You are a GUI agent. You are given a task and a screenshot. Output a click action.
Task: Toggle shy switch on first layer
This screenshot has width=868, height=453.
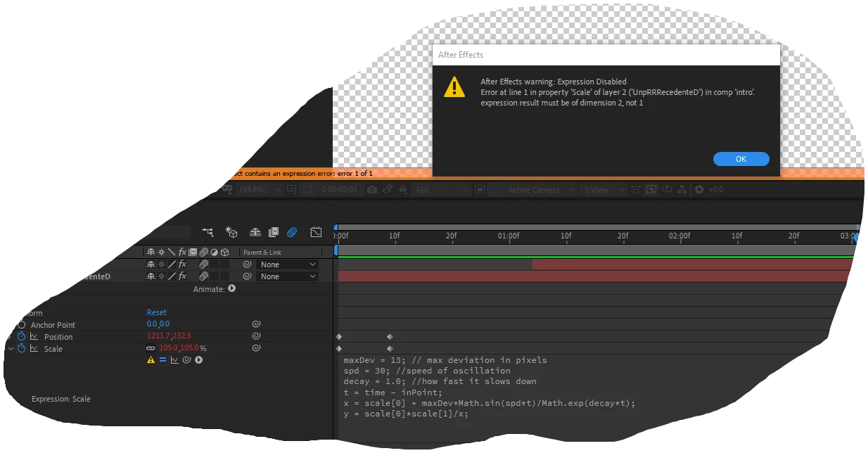click(150, 264)
